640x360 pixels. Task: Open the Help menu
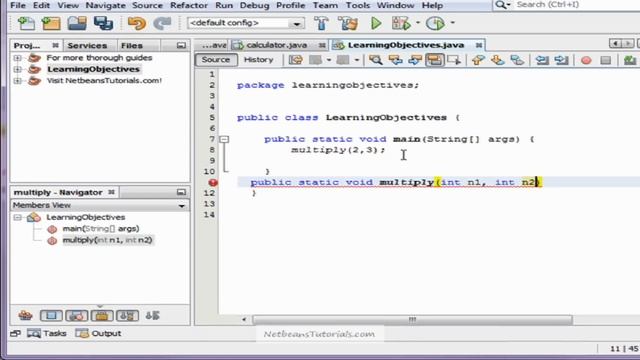(432, 5)
